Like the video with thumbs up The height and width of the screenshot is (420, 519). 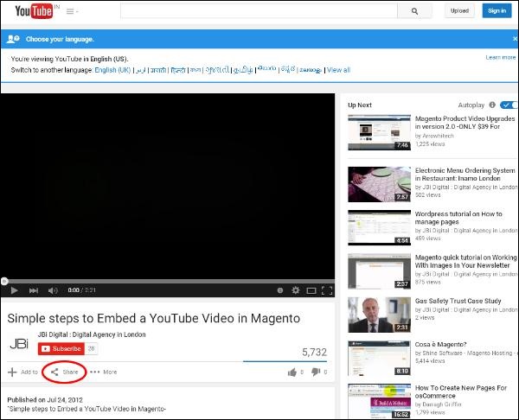click(292, 372)
